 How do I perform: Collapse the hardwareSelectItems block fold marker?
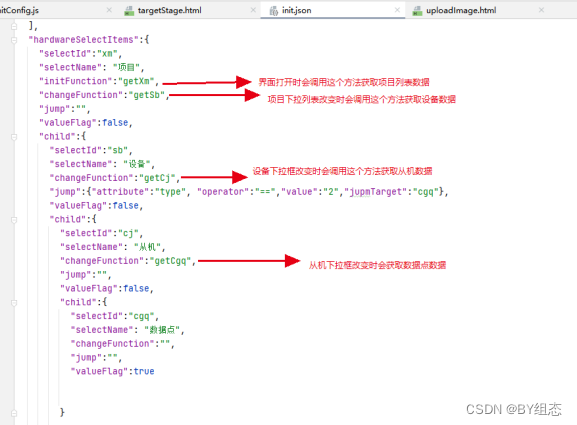[14, 40]
